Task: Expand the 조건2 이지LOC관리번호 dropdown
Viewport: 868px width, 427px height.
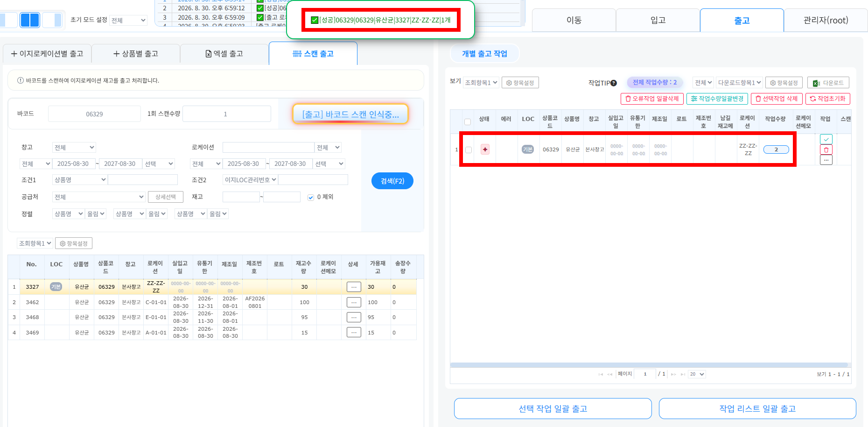Action: [251, 180]
